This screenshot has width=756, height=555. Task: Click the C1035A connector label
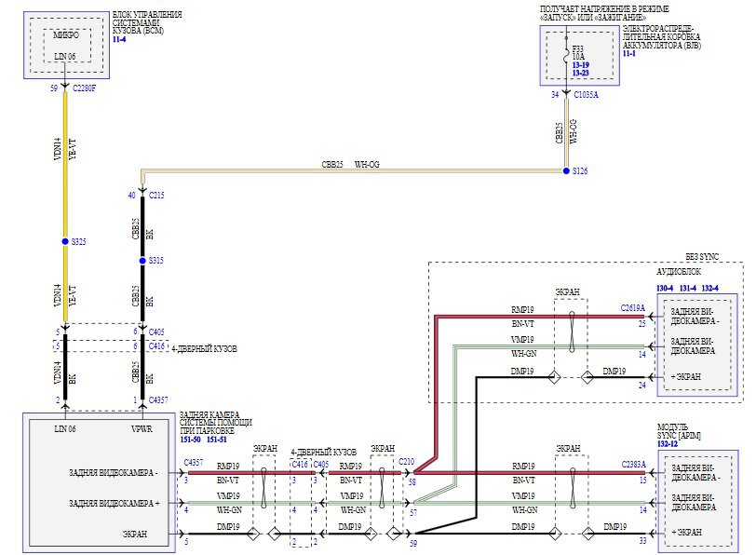pyautogui.click(x=586, y=95)
